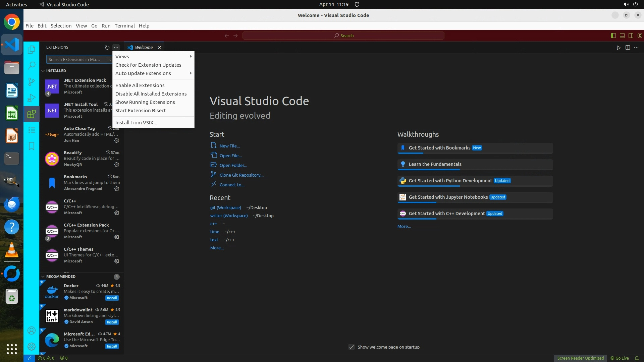Toggle primary side bar layout button
This screenshot has height=362, width=644.
pyautogui.click(x=613, y=36)
